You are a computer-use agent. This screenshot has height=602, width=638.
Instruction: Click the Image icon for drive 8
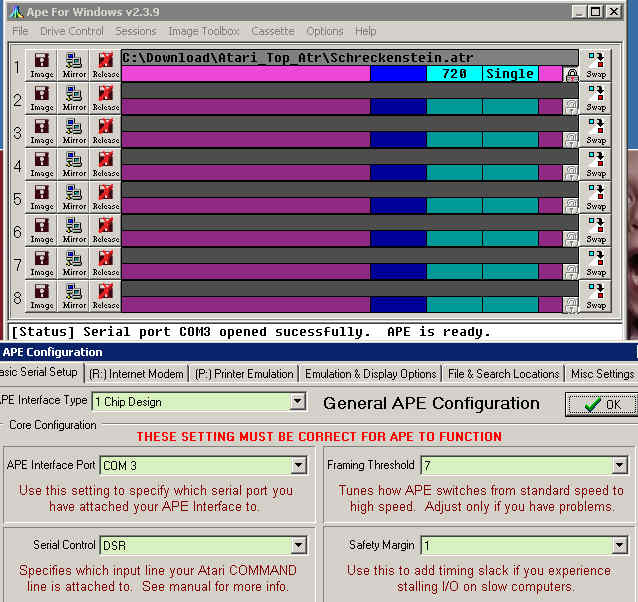coord(42,296)
